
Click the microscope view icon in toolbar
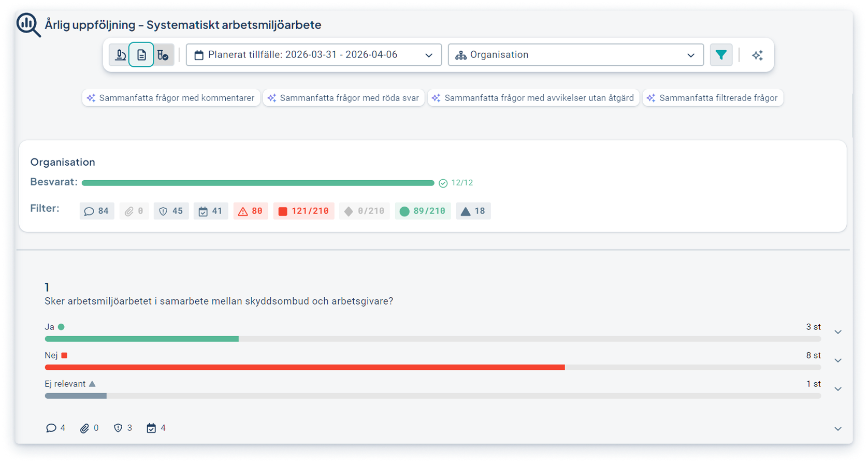coord(120,55)
